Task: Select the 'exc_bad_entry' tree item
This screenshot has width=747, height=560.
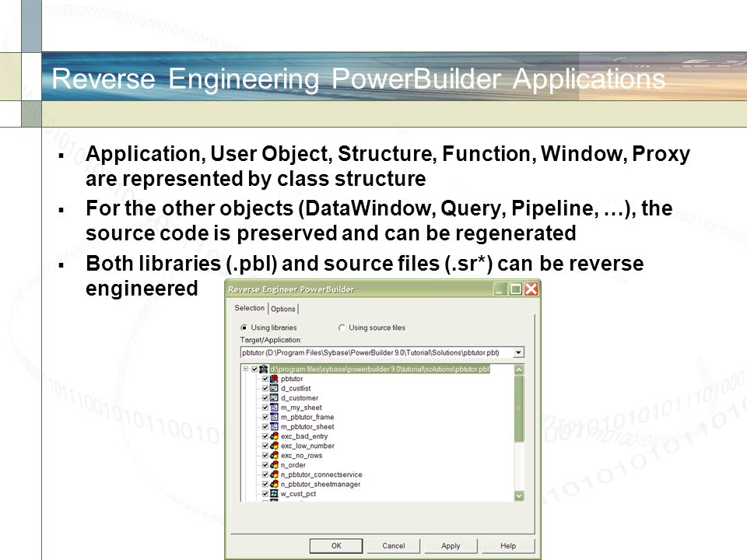Action: click(304, 436)
